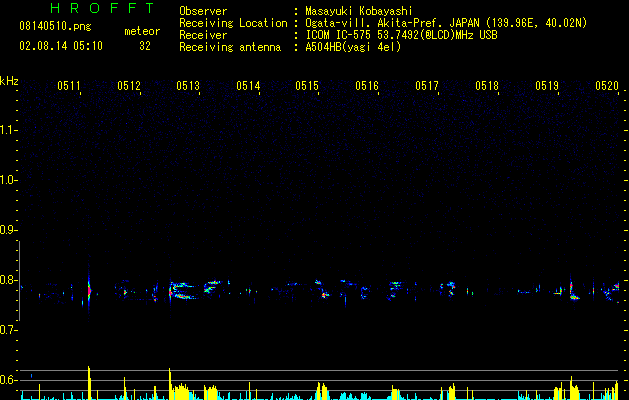Select the file name 08140510.png

click(55, 27)
